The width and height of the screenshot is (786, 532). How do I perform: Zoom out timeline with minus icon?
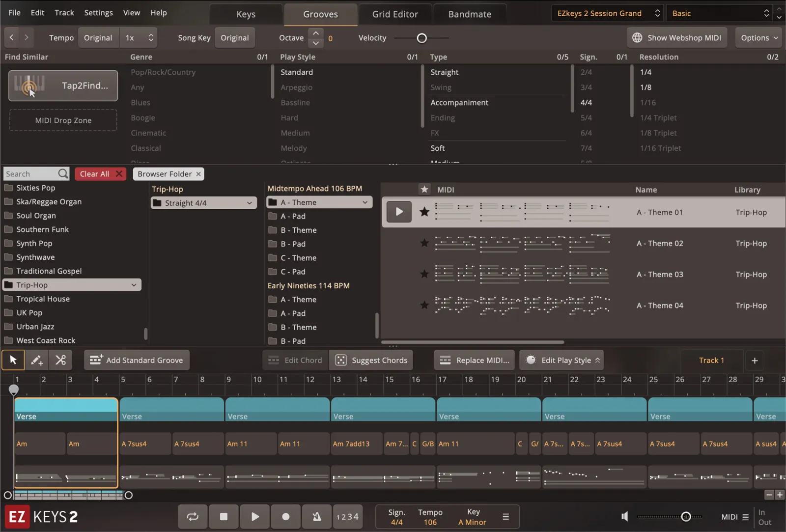point(769,495)
